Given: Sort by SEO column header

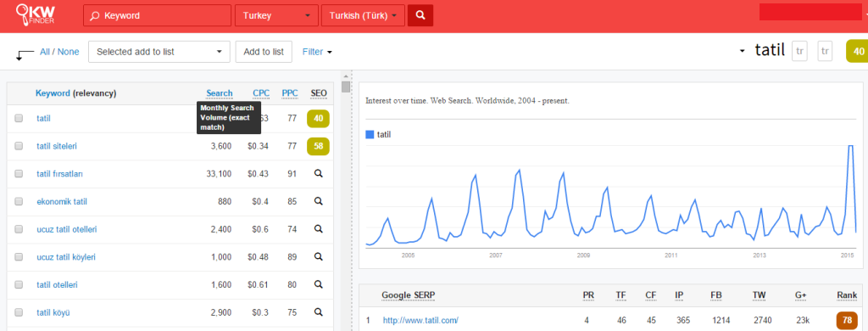Looking at the screenshot, I should click(x=319, y=93).
